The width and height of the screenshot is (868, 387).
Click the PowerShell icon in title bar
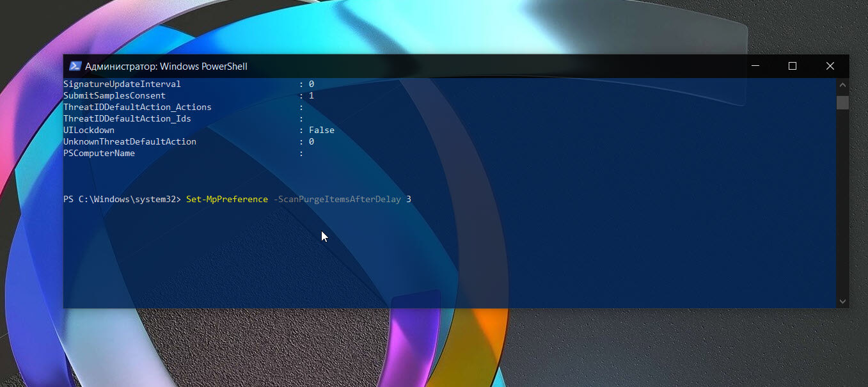tap(75, 66)
